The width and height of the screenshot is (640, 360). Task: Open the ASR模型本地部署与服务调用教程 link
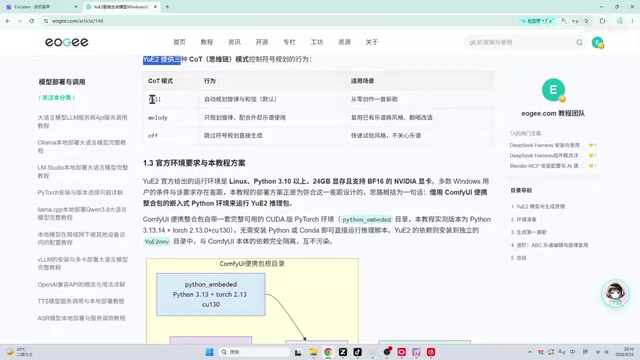point(81,318)
